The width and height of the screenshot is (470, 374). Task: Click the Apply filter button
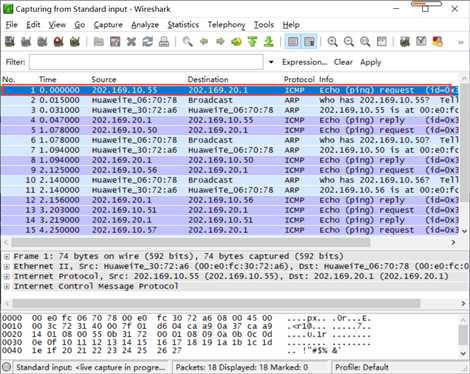370,62
